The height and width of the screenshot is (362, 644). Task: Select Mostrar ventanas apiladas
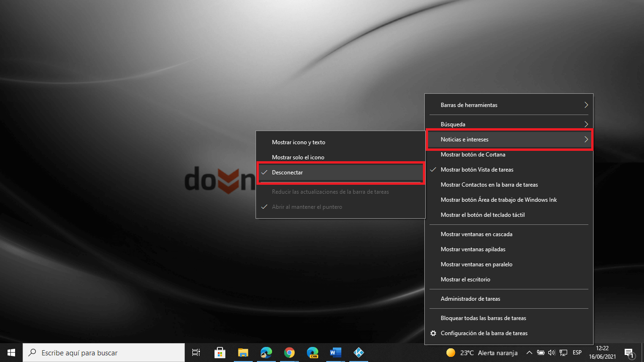[509, 249]
